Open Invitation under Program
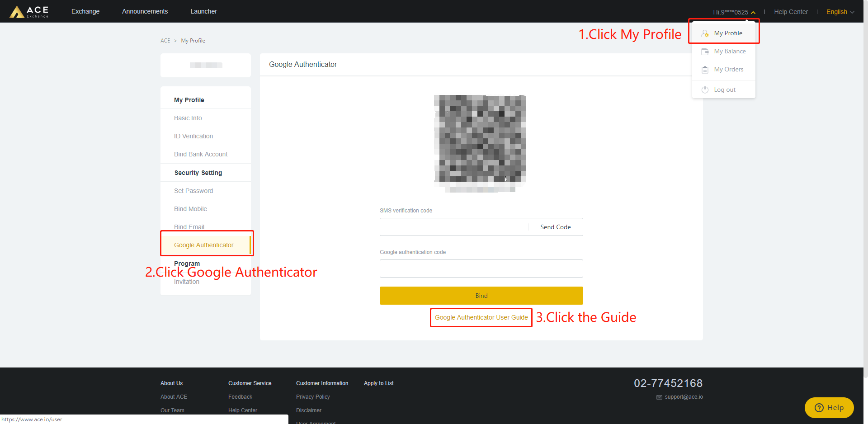868x424 pixels. [x=187, y=282]
